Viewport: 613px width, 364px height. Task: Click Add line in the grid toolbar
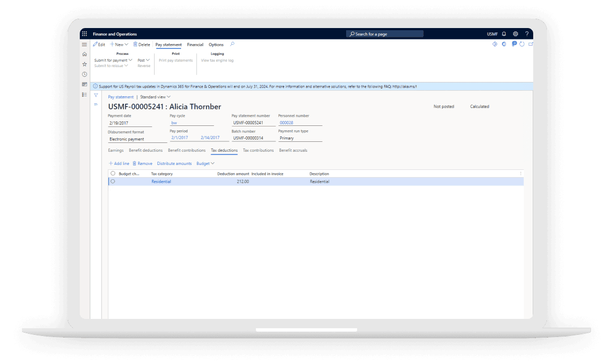click(x=119, y=164)
